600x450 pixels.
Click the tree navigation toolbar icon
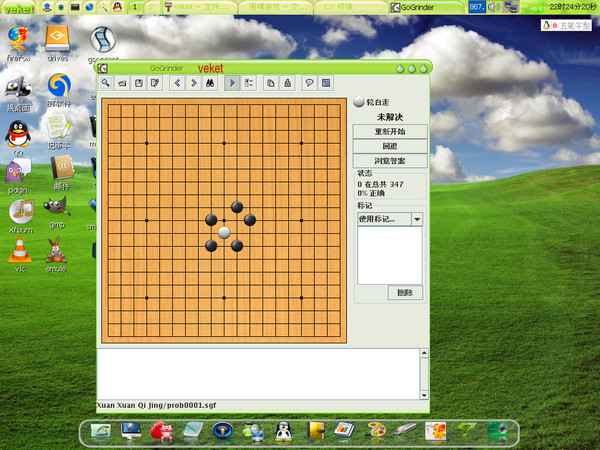coord(248,83)
